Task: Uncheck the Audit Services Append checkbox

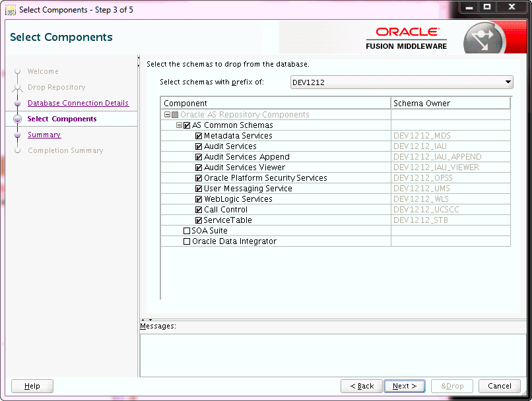Action: point(199,157)
